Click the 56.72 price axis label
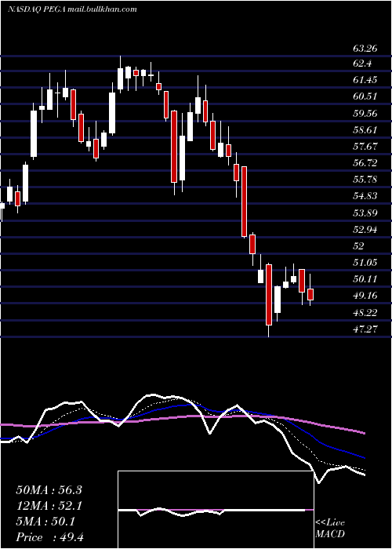 coord(365,163)
